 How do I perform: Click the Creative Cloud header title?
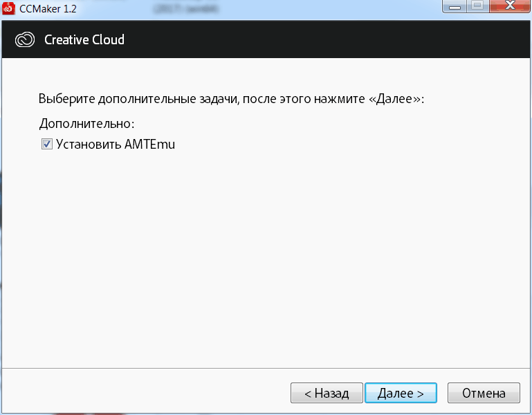pyautogui.click(x=84, y=39)
